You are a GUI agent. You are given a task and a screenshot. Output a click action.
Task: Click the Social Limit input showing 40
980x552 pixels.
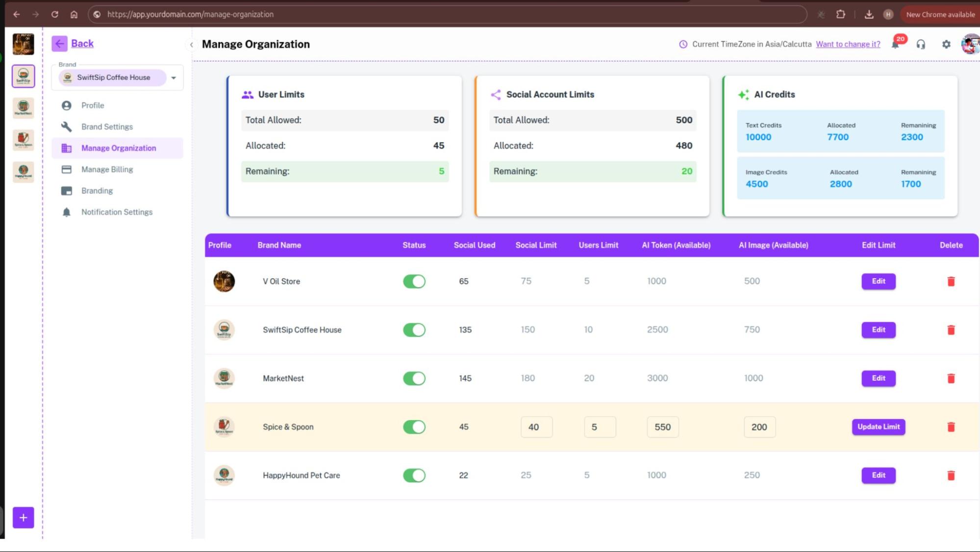tap(536, 427)
